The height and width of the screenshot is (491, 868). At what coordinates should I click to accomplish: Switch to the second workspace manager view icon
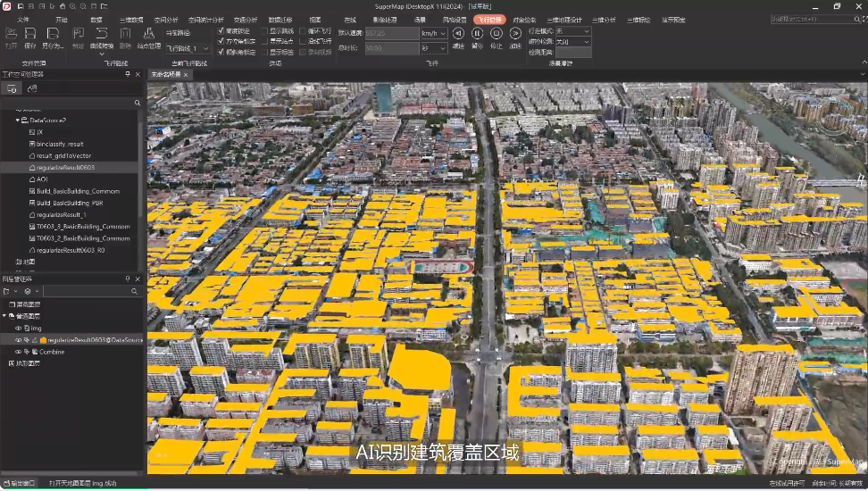(x=32, y=88)
